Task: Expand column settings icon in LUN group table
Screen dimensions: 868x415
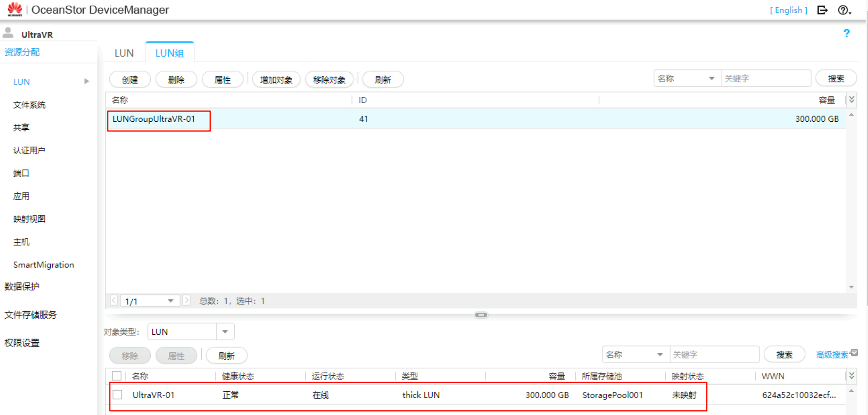Action: coord(852,100)
